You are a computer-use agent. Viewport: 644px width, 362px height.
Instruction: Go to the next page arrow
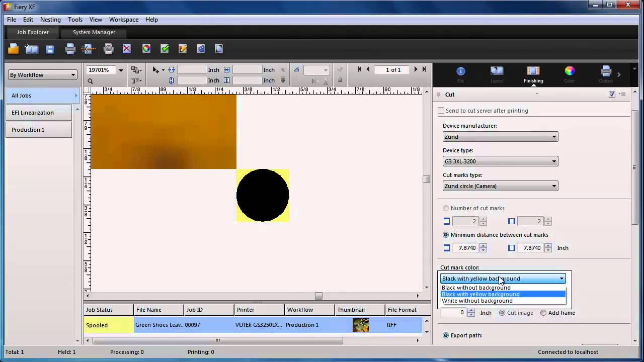pyautogui.click(x=416, y=70)
